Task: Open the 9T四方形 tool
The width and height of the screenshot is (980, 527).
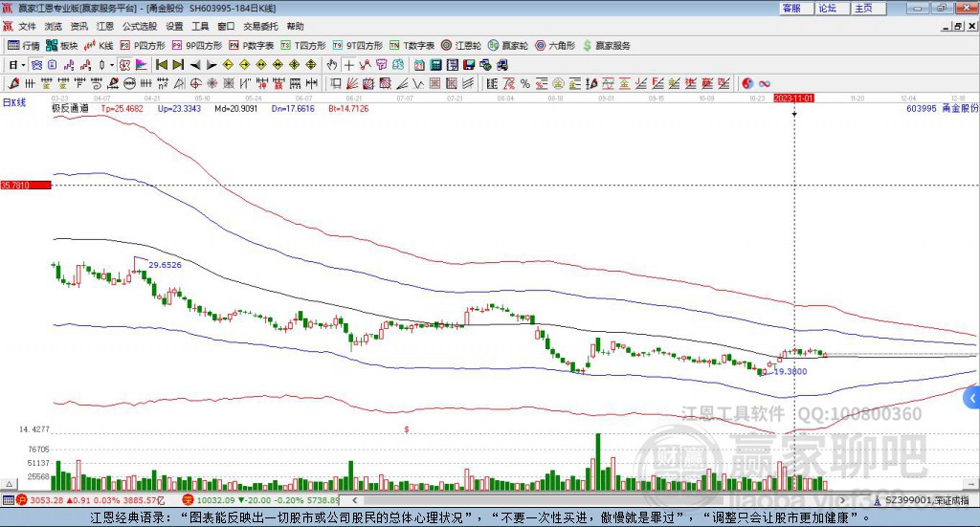Action: tap(358, 46)
